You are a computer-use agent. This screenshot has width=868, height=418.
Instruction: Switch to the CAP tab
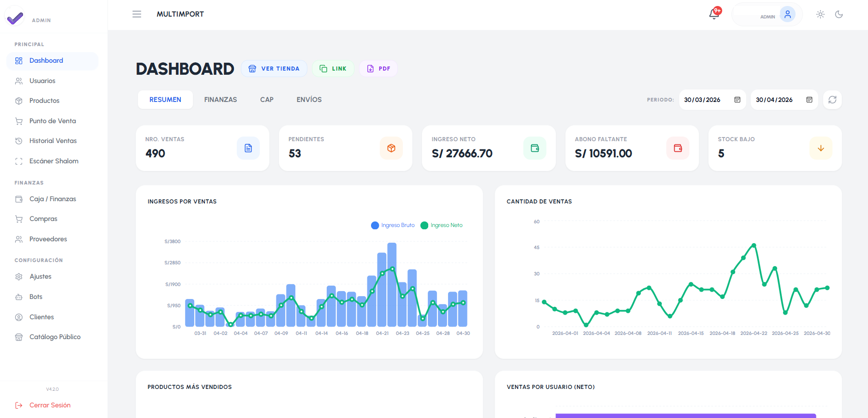(267, 100)
